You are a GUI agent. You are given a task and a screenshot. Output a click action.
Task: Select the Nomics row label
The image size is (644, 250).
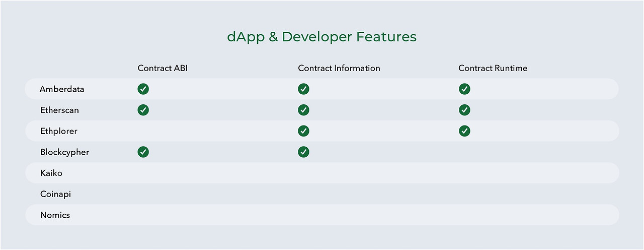pos(55,215)
